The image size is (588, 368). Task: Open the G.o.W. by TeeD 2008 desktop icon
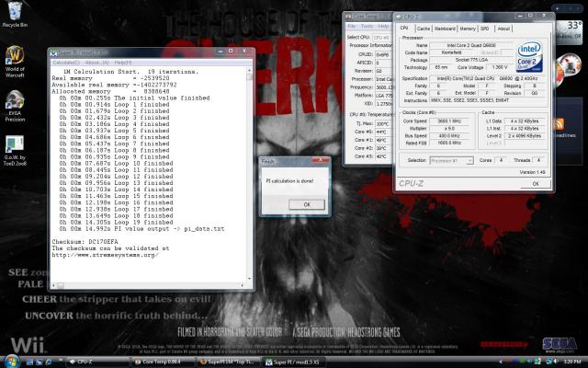click(x=15, y=150)
